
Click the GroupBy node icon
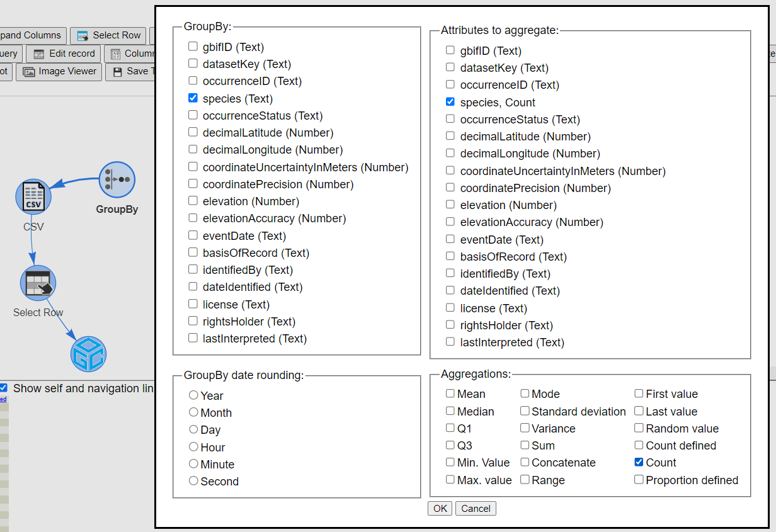click(x=117, y=179)
